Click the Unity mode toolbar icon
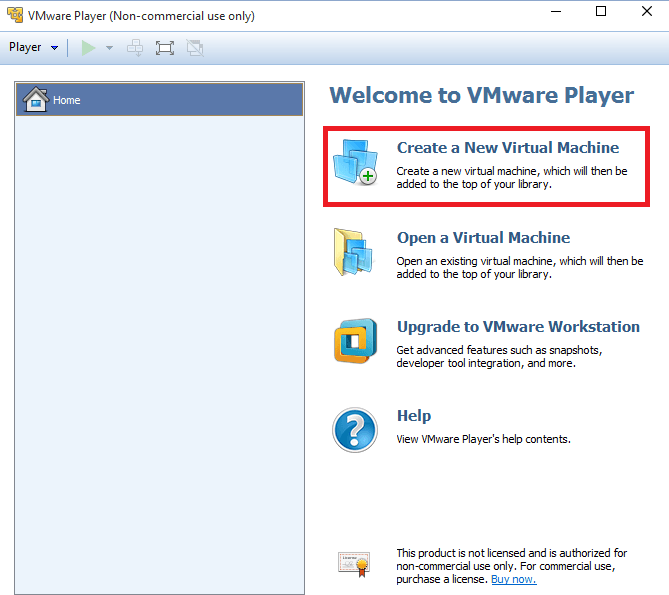The height and width of the screenshot is (595, 669). (195, 48)
